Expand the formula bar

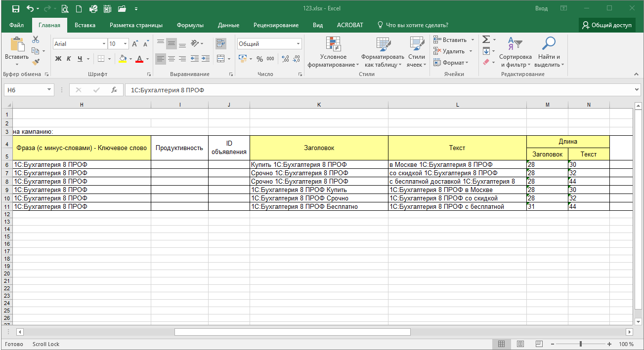[x=637, y=90]
